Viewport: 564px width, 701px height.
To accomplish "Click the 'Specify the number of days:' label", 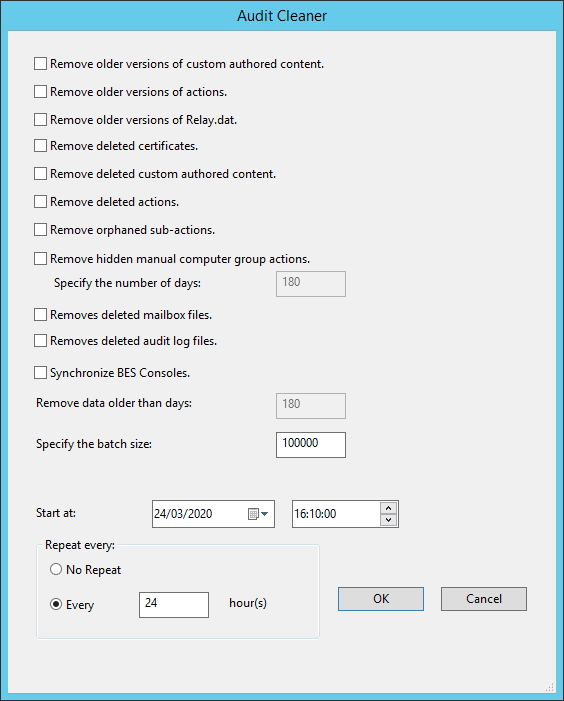I will 127,283.
